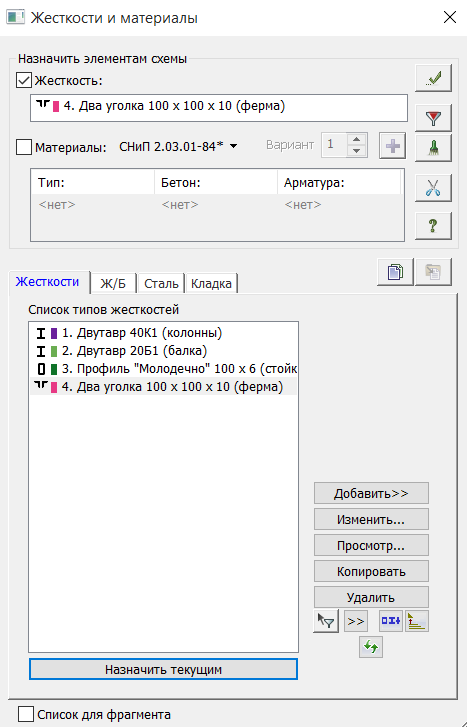Click the red funnel filter icon
Viewport: 467px width, 727px height.
coord(433,118)
